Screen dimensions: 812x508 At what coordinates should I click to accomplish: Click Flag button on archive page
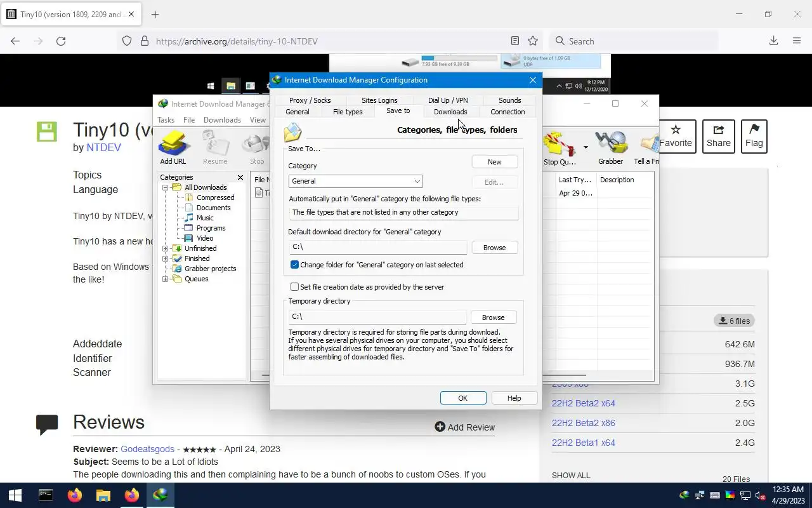pos(754,137)
